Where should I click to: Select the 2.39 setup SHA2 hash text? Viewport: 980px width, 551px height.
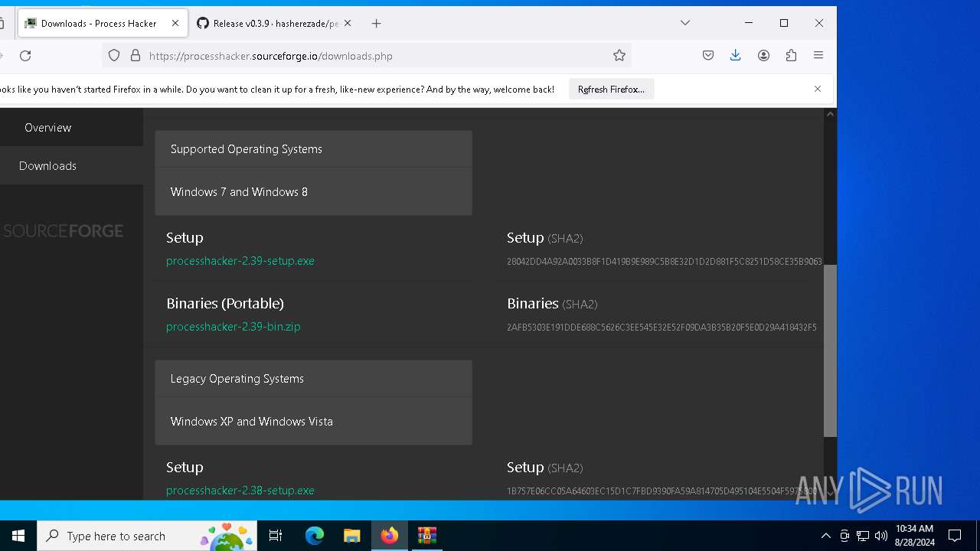pos(665,262)
